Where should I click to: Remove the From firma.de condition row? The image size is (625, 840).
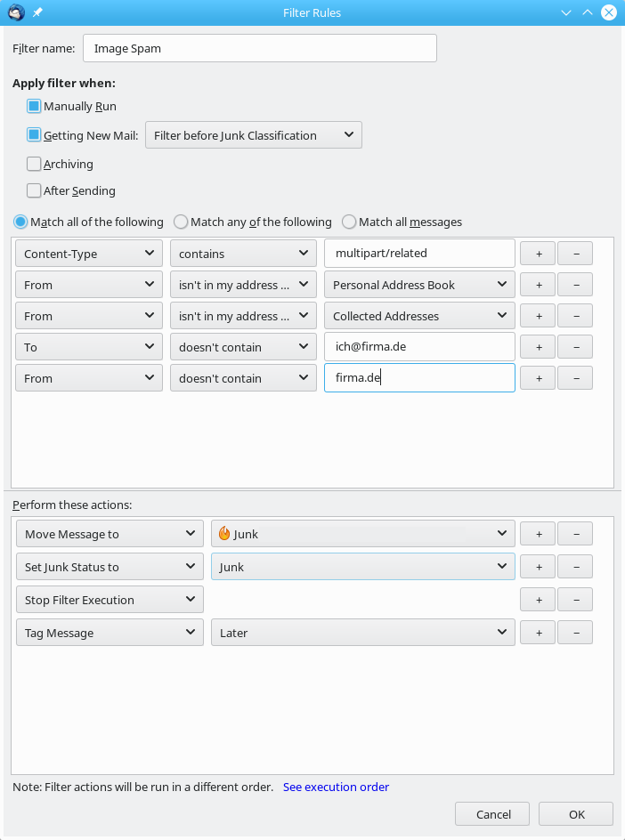pos(575,377)
